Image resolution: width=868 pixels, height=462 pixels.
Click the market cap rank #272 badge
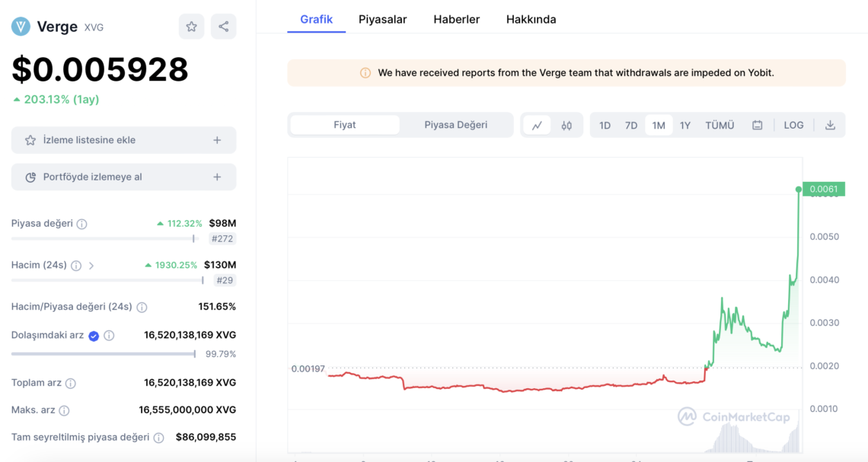(222, 239)
